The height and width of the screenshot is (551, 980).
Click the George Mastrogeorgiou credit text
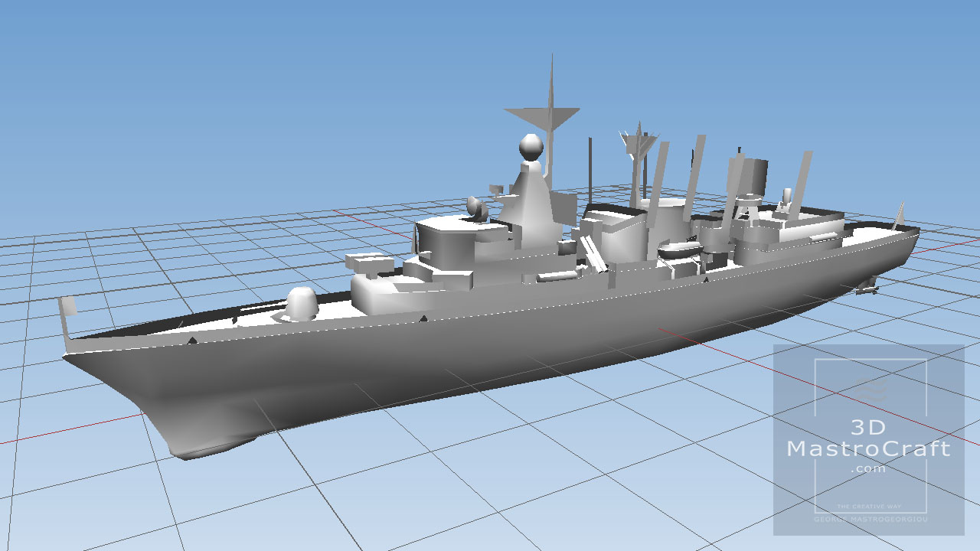pyautogui.click(x=868, y=520)
